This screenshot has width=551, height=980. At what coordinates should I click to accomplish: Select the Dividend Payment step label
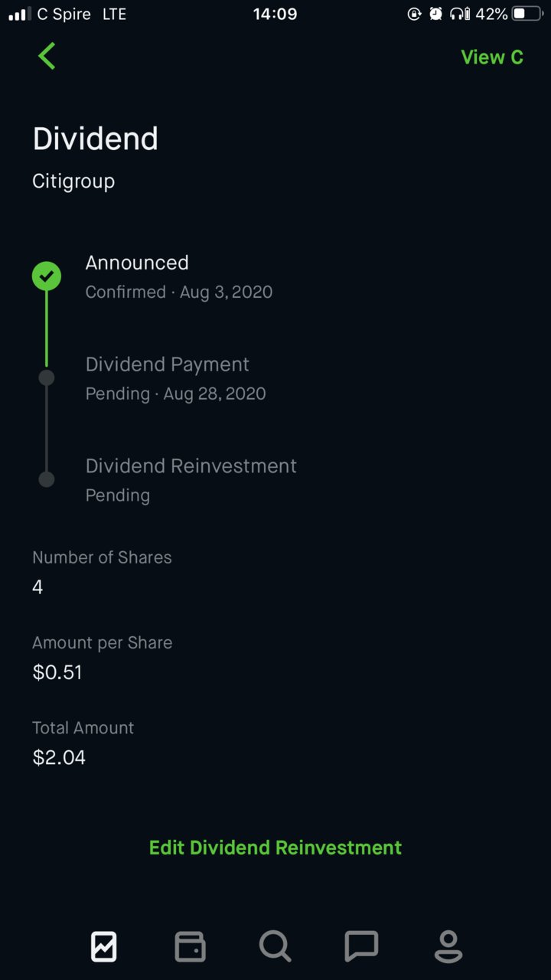[168, 364]
